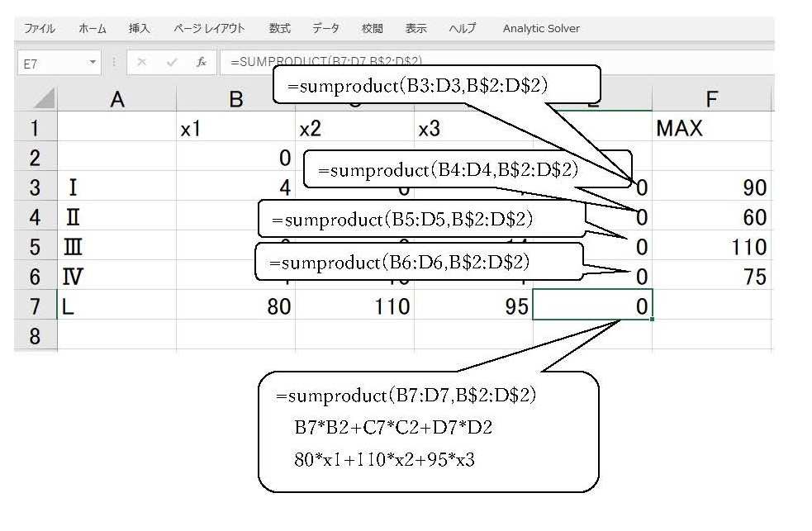The image size is (812, 531).
Task: Expand the Name Box dropdown arrow
Action: (x=93, y=63)
